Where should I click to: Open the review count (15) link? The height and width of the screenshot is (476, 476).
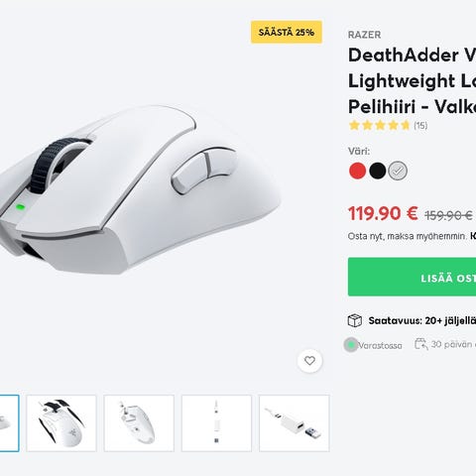coord(420,126)
